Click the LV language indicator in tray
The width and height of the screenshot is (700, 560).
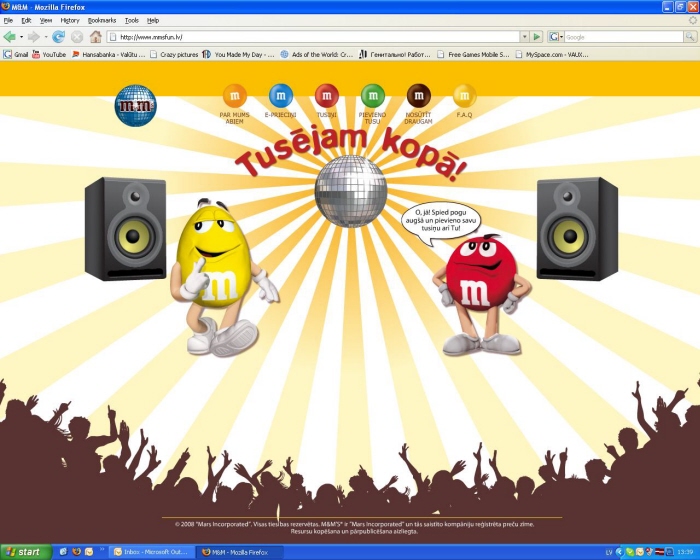pyautogui.click(x=609, y=552)
